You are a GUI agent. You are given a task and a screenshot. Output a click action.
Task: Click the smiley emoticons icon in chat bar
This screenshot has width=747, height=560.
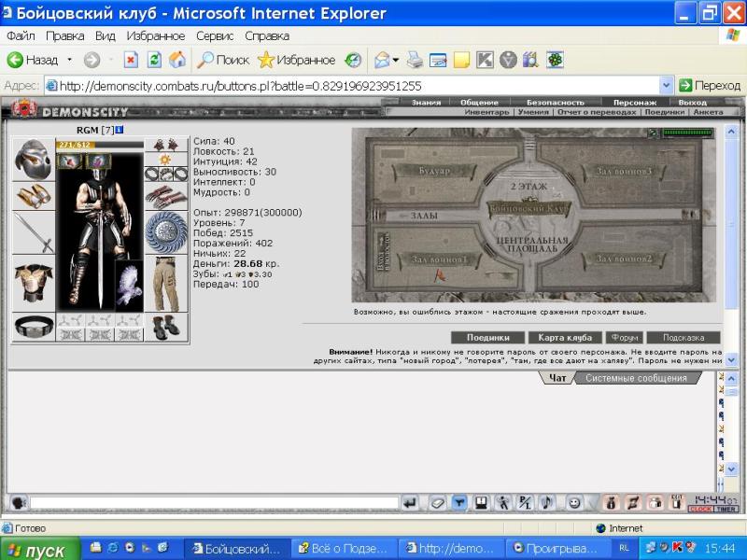click(x=574, y=502)
